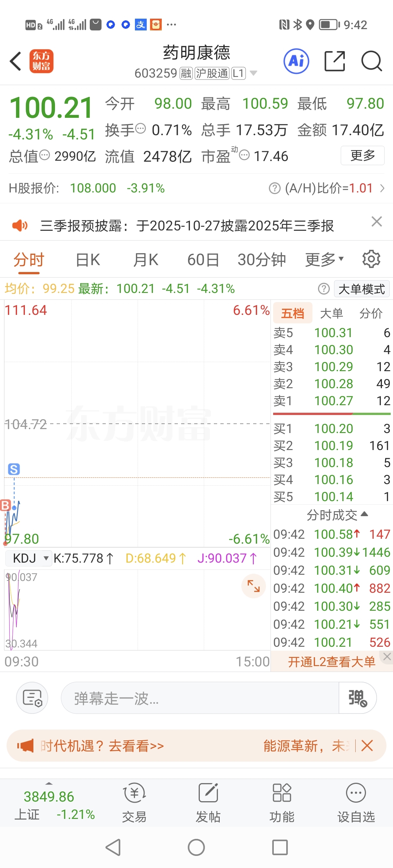Switch to the 日K tab
Viewport: 393px width, 868px height.
click(88, 260)
